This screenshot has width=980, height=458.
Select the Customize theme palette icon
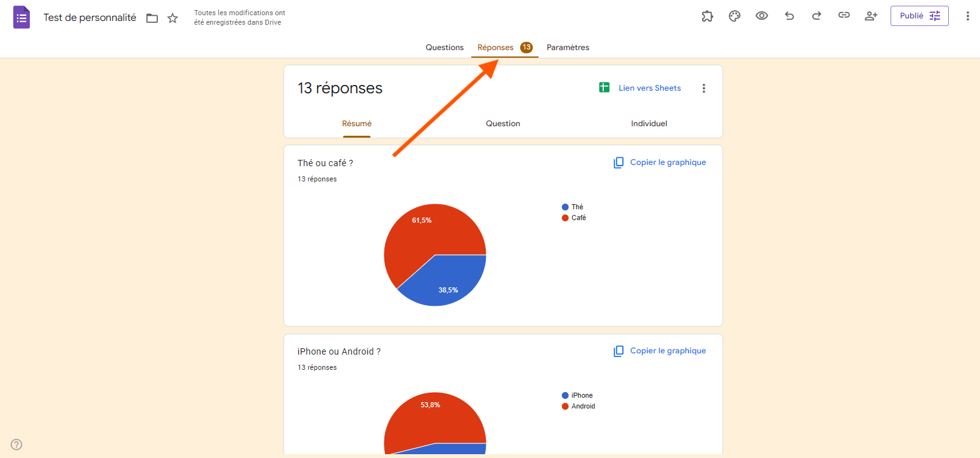735,15
